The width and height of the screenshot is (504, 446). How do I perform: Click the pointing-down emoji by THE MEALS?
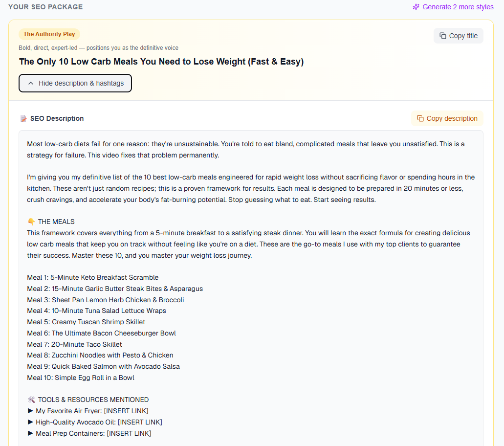click(x=31, y=222)
